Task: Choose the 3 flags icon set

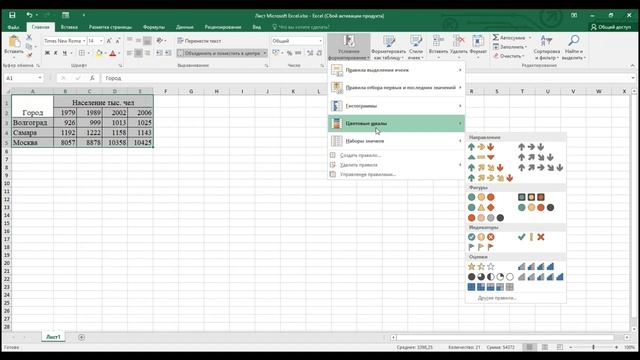Action: (481, 247)
